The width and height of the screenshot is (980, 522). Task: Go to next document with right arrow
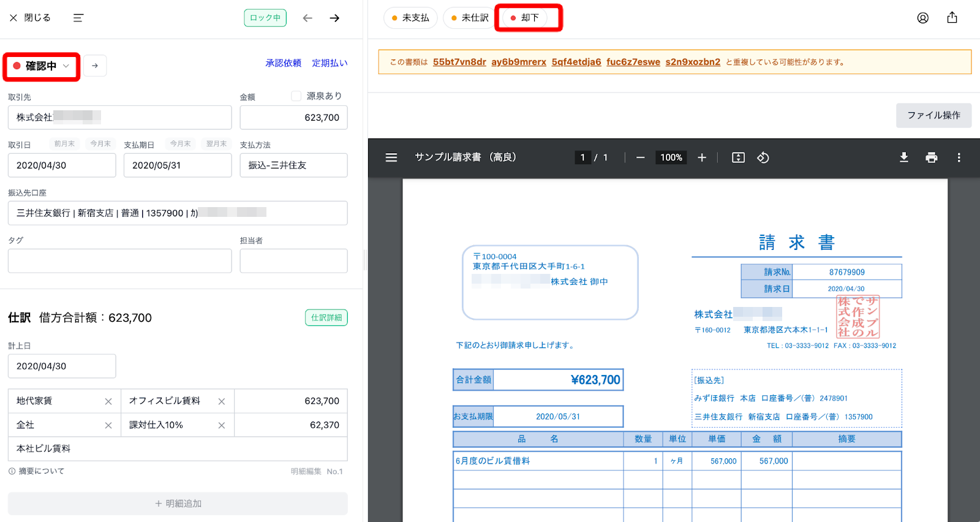tap(334, 18)
